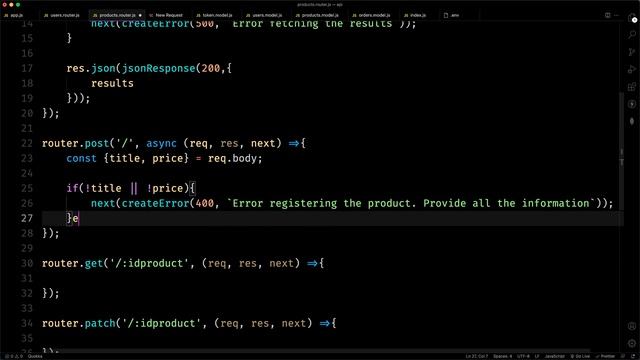Screen dimensions: 640x360
Task: Click 'Error registering the product' string
Action: (323, 203)
